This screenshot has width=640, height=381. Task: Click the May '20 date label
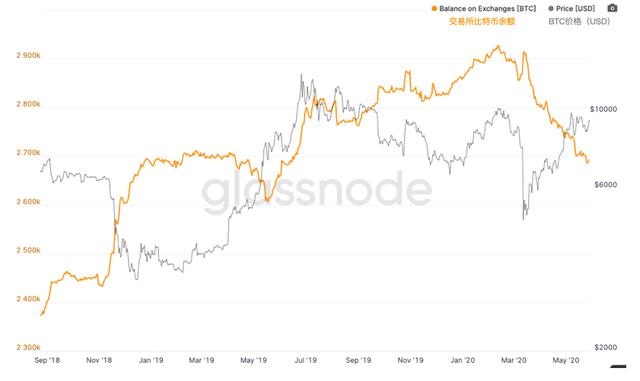566,360
